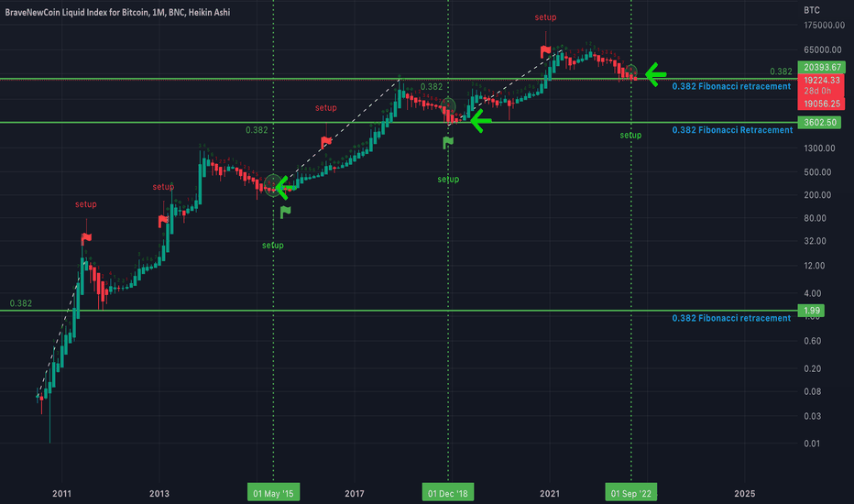Select the 0.01 price axis value
854x504 pixels.
click(812, 444)
